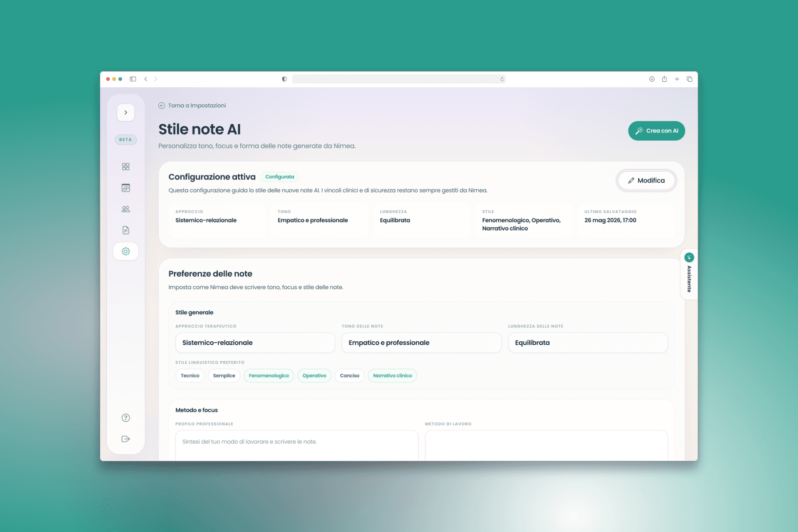Click the browser share icon

coord(664,79)
